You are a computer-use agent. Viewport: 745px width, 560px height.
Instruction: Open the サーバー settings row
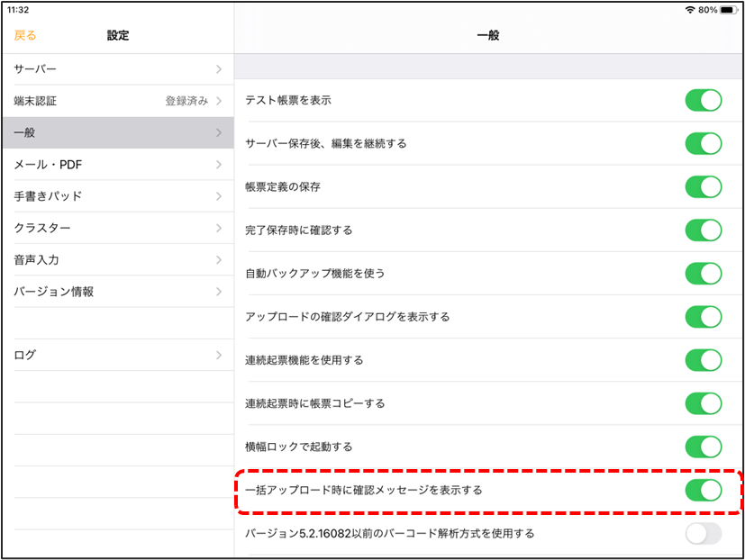(x=117, y=69)
